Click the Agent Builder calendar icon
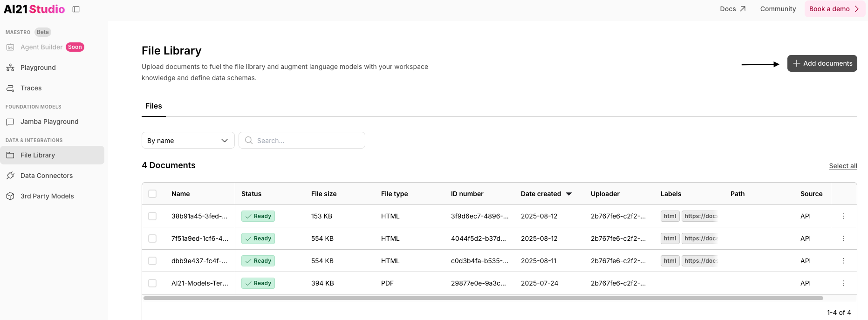 point(10,47)
